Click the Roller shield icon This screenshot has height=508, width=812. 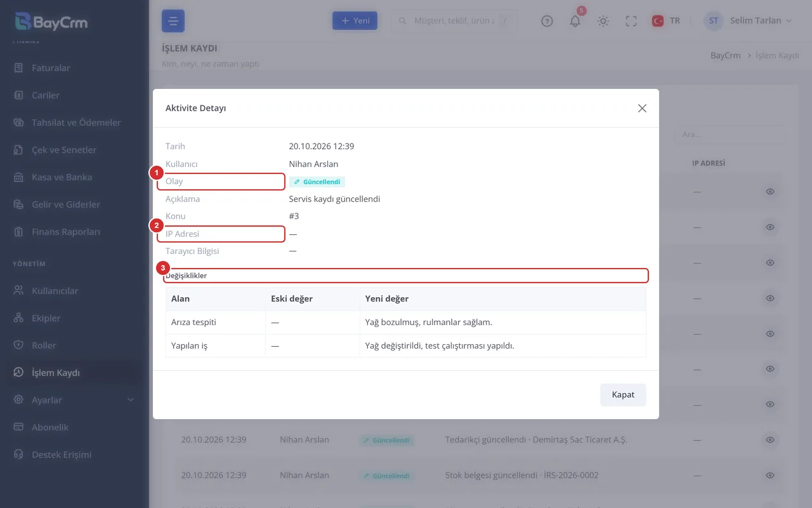tap(19, 345)
